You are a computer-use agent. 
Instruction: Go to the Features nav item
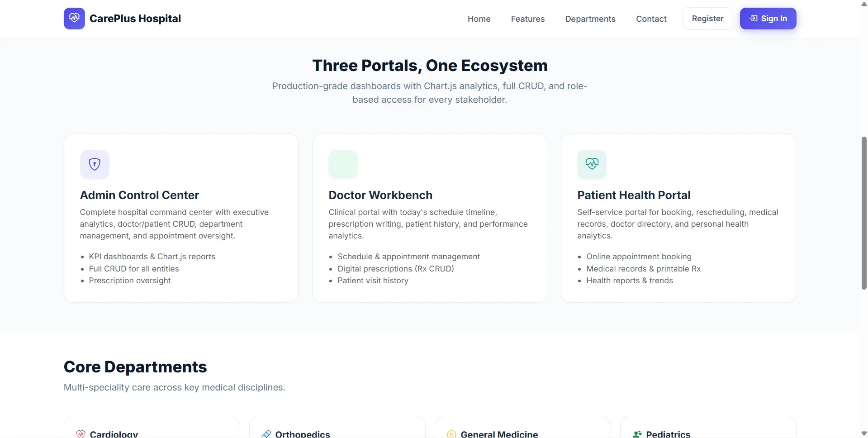528,19
